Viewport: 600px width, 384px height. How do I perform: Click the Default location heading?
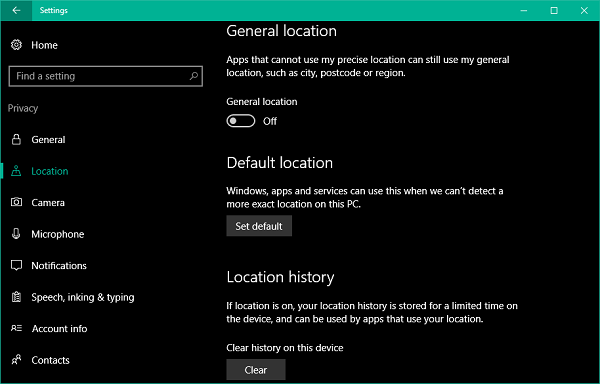point(280,163)
